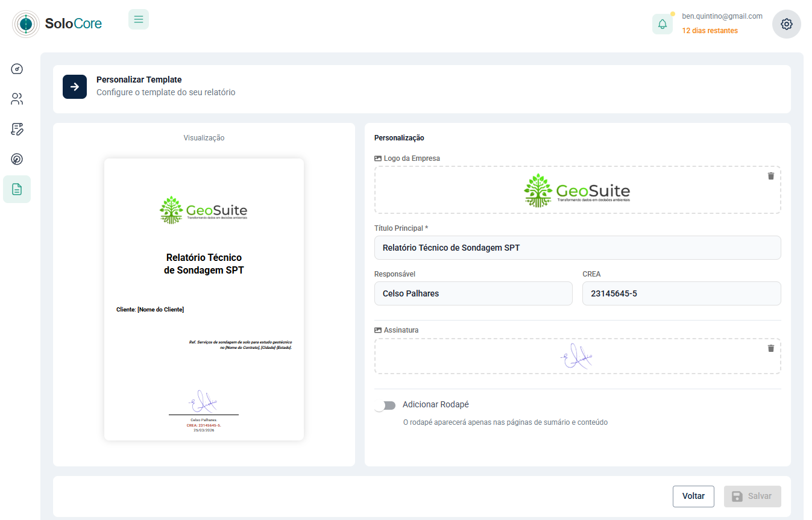Click the Título Principal input field
The image size is (812, 520).
[x=578, y=248]
